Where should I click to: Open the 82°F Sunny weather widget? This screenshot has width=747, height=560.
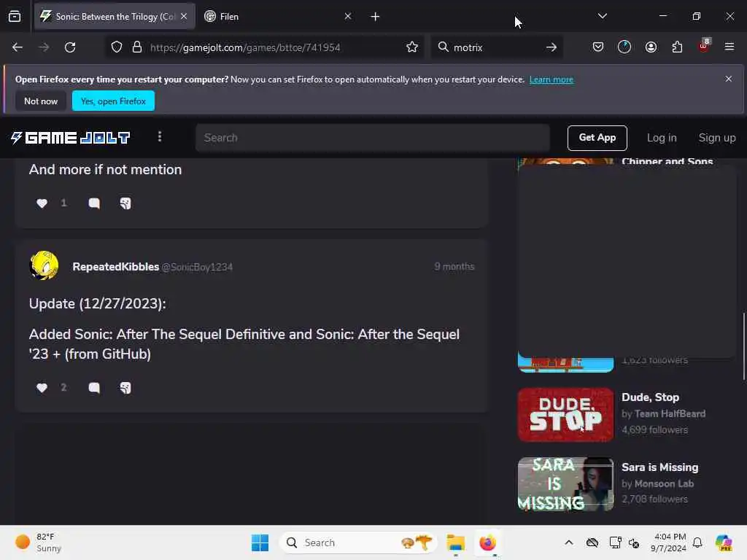coord(38,542)
